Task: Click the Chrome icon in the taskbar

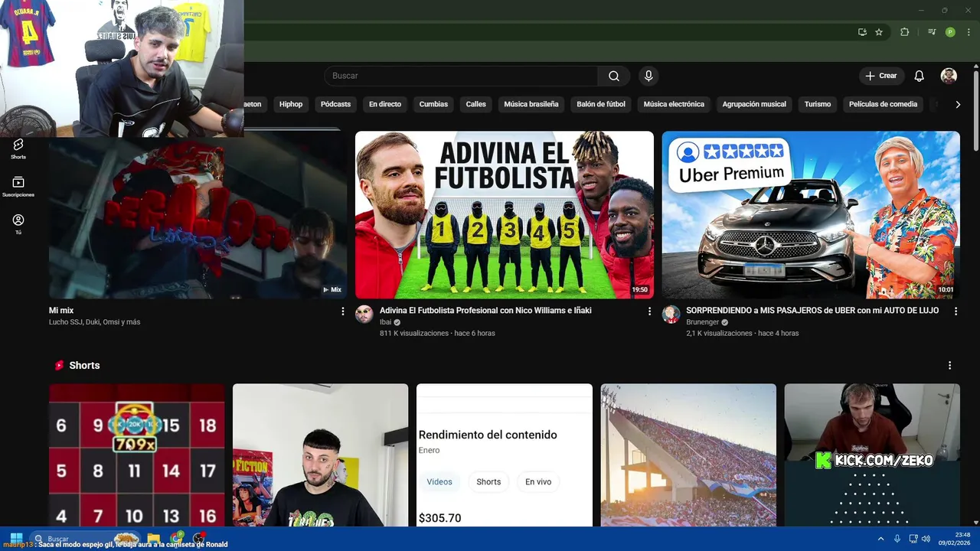Action: click(x=177, y=539)
